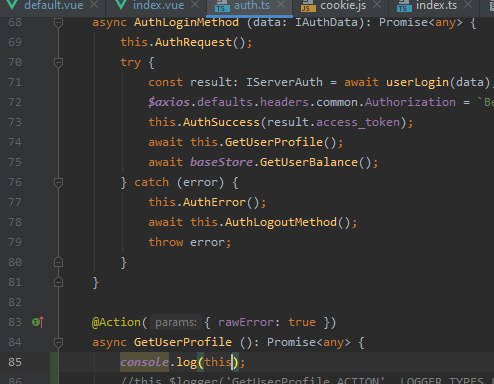Close the default.vue tab
Screen dimensions: 494x384
tap(95, 4)
